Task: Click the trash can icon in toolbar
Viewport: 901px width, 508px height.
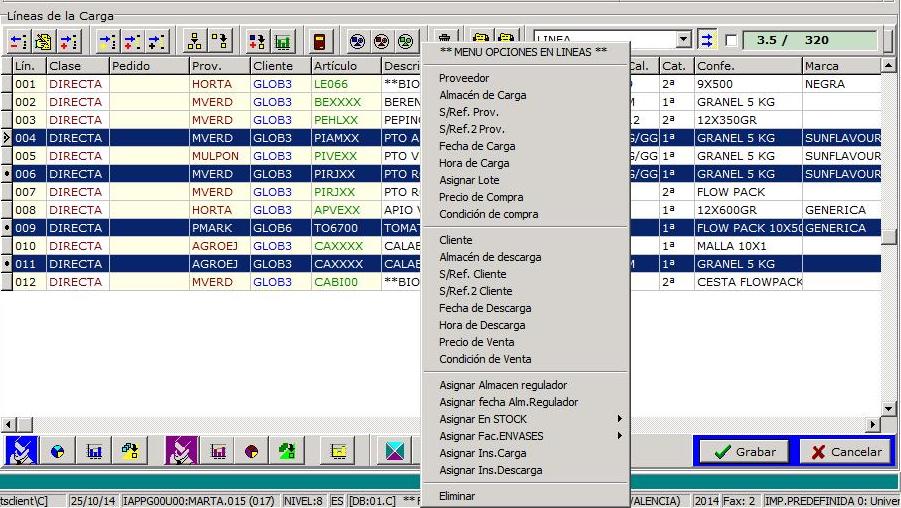Action: tap(444, 42)
